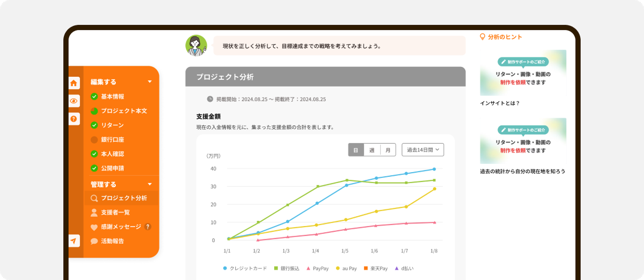The height and width of the screenshot is (280, 644).
Task: Open the プロジェクト本文 menu item
Action: pyautogui.click(x=124, y=111)
